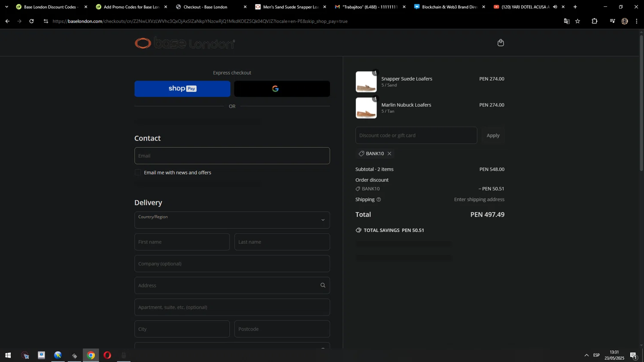Click the TOTAL SAVINGS PEN 50.51 text

(394, 230)
